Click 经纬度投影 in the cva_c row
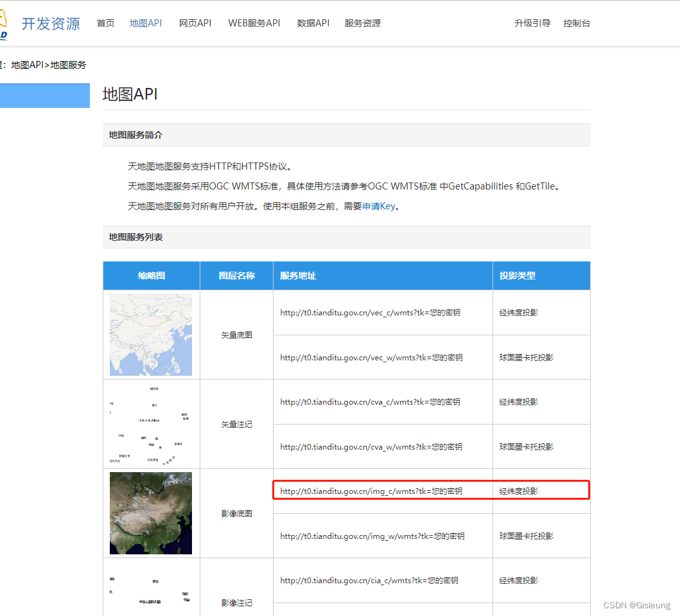Screen dimensions: 680x616 point(519,402)
